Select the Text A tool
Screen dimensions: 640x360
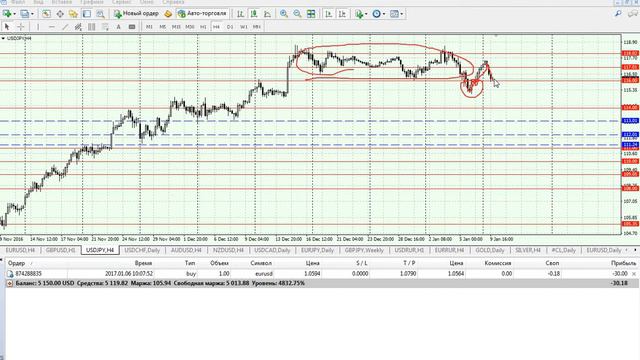(x=118, y=27)
